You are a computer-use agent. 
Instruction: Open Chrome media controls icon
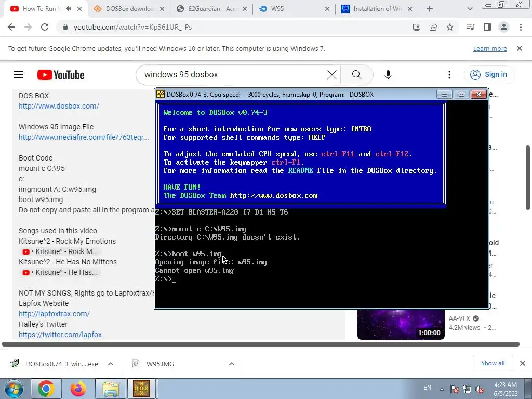471,27
